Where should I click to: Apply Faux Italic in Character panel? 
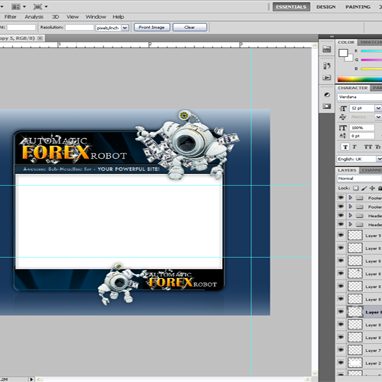[x=355, y=147]
